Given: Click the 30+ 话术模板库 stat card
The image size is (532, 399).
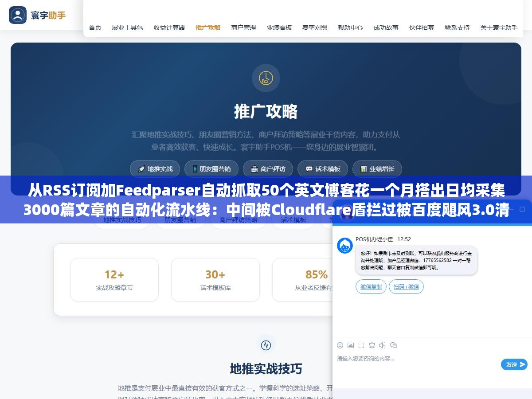Looking at the screenshot, I should (215, 280).
